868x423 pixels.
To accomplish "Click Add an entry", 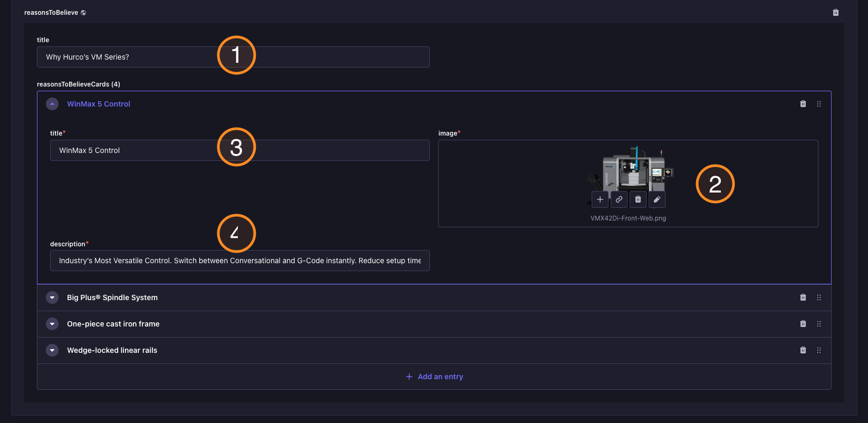I will (435, 377).
